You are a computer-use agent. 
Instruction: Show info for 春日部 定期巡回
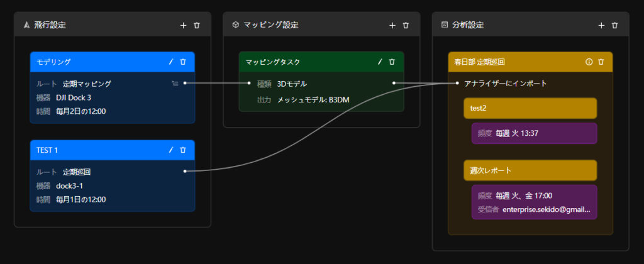click(x=589, y=62)
